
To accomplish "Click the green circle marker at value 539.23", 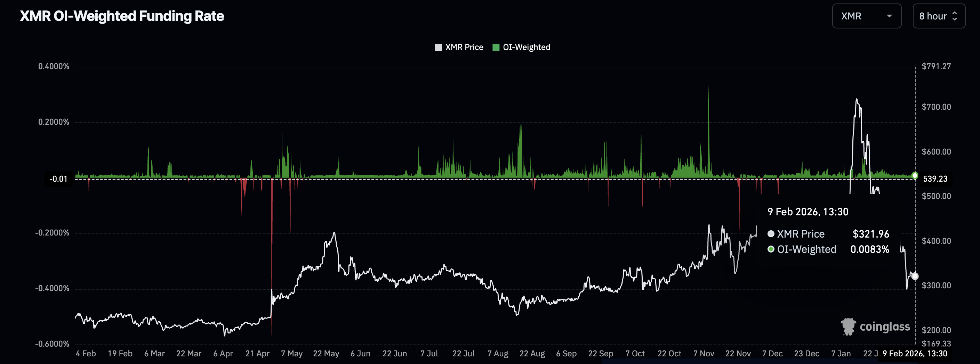I will pos(915,175).
